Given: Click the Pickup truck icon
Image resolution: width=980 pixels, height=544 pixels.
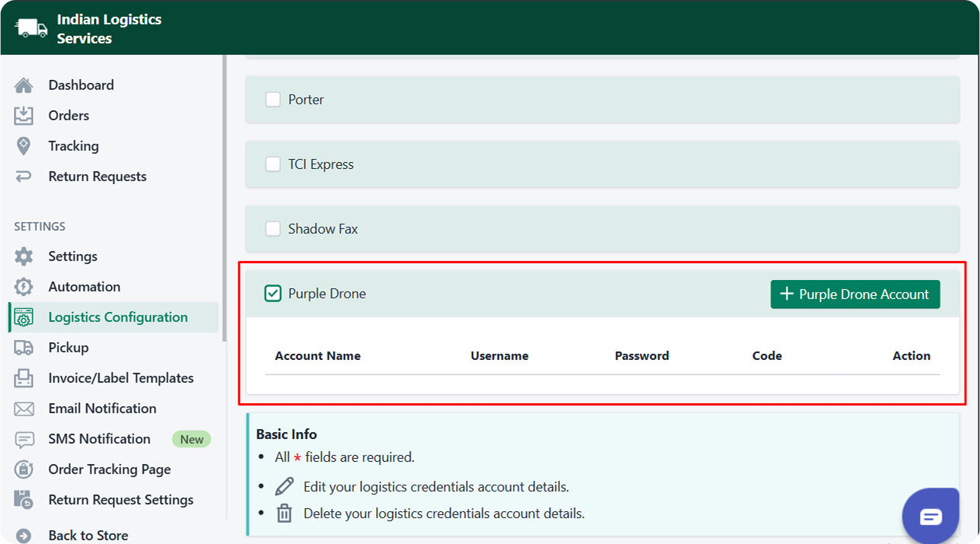Looking at the screenshot, I should (x=24, y=348).
